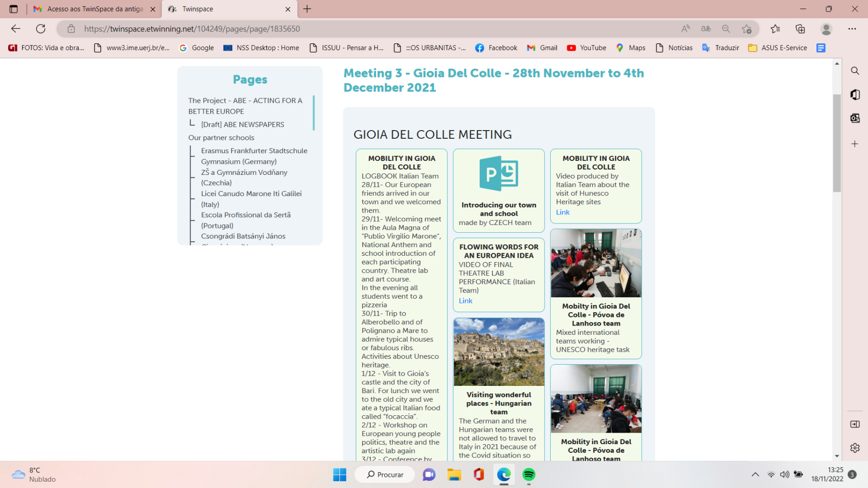Click Link under Flowing Words theatre video
This screenshot has height=488, width=868.
tap(465, 301)
